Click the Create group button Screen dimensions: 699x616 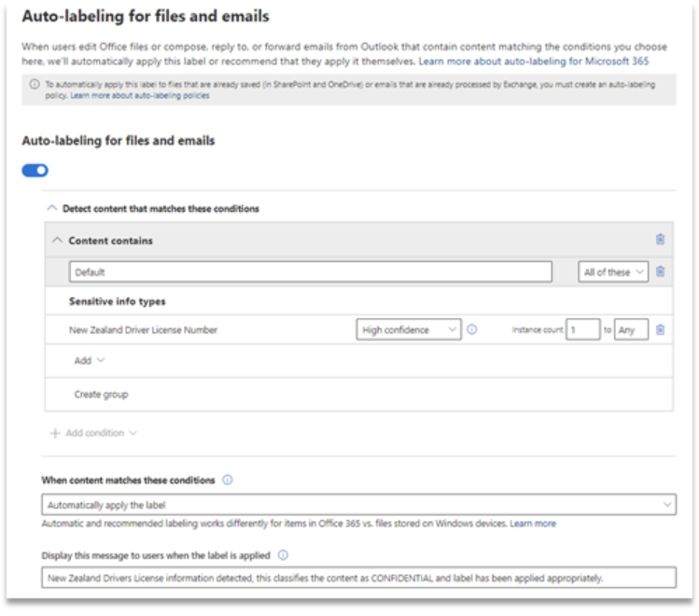101,394
